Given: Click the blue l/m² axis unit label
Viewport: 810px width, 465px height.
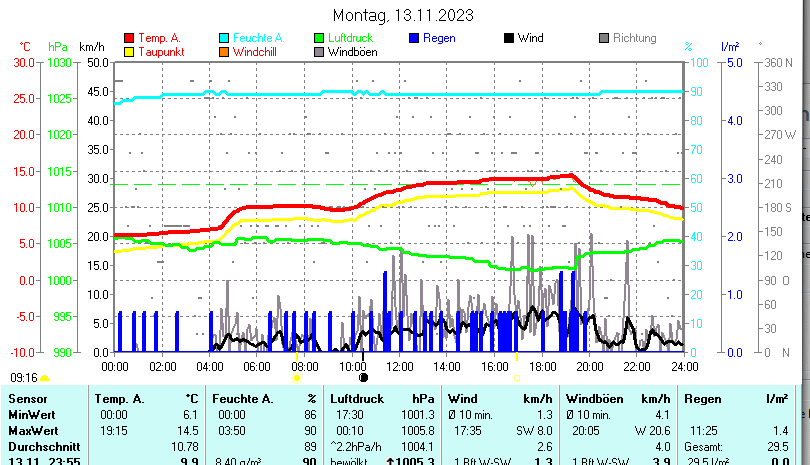Looking at the screenshot, I should pyautogui.click(x=729, y=47).
